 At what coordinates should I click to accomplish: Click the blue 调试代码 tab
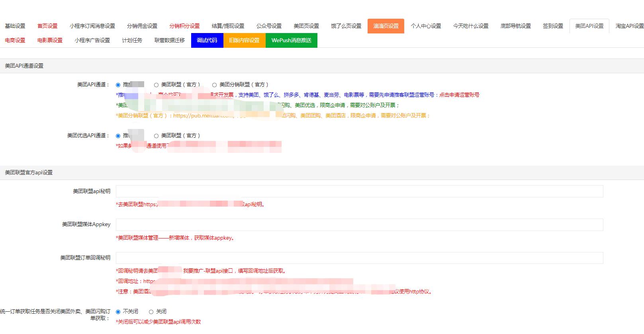(x=207, y=40)
